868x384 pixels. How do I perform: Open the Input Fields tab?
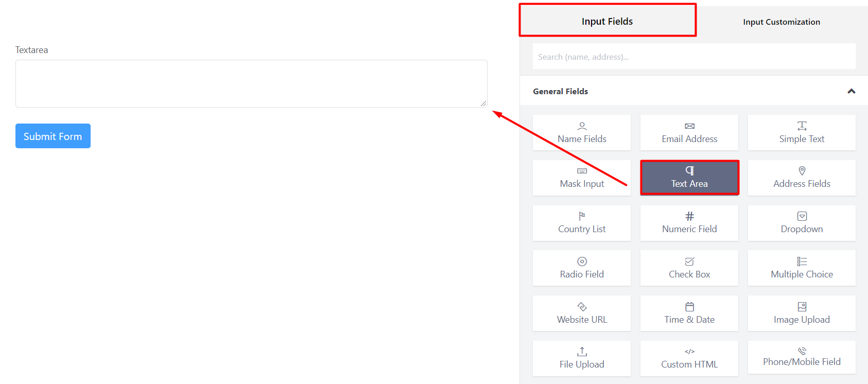[607, 21]
